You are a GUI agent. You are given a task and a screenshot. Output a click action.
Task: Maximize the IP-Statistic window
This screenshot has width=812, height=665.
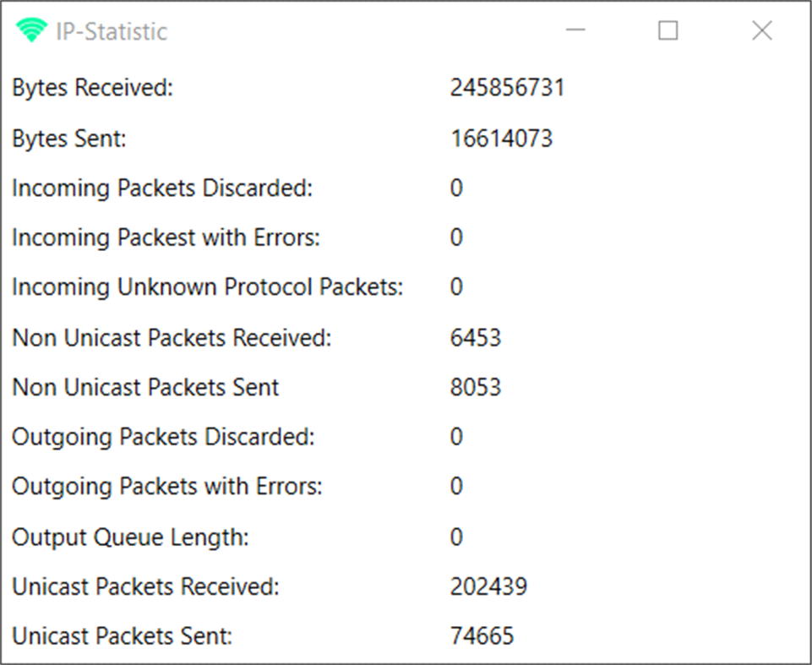pyautogui.click(x=668, y=31)
